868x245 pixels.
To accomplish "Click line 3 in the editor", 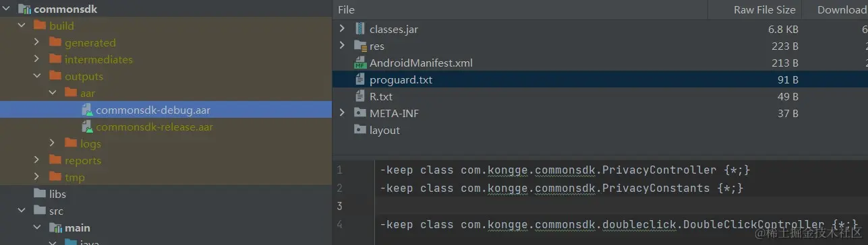I will [618, 206].
